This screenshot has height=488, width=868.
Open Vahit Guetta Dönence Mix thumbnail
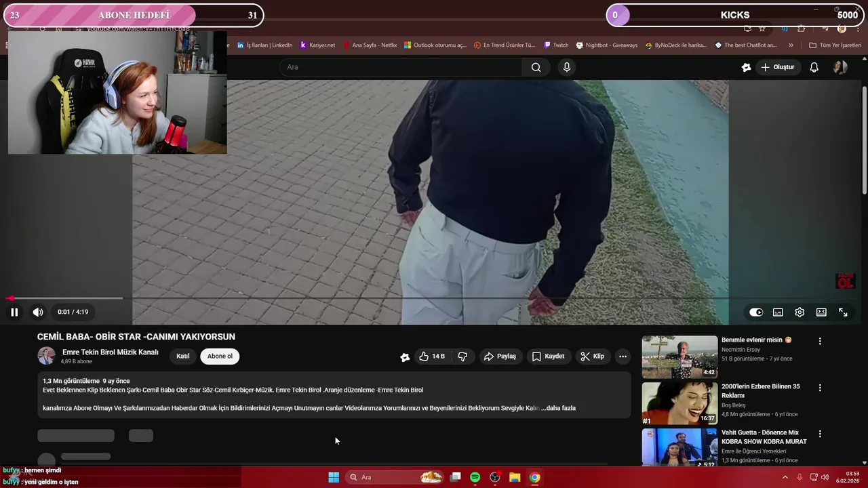pos(679,447)
